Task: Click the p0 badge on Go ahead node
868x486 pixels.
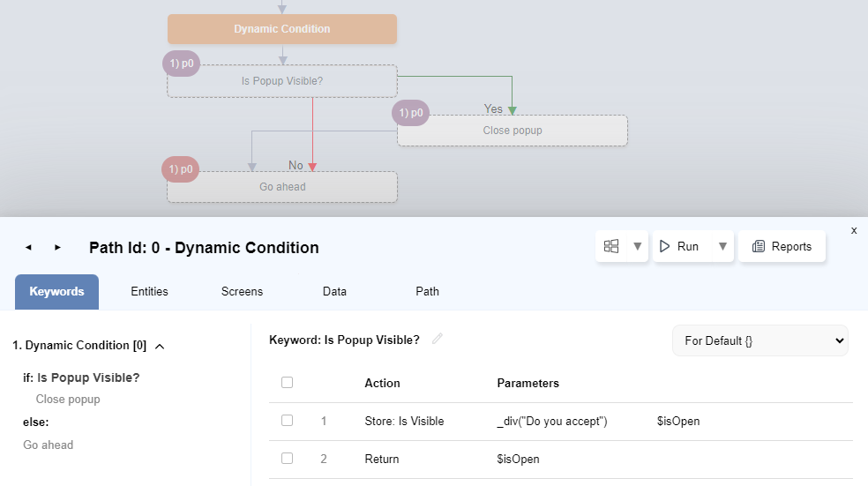Action: (180, 169)
